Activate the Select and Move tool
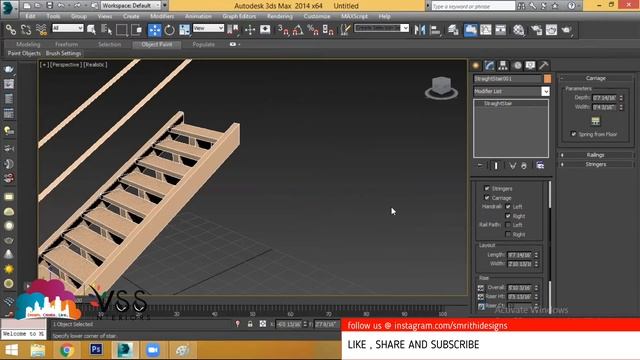640x360 pixels. [155, 29]
